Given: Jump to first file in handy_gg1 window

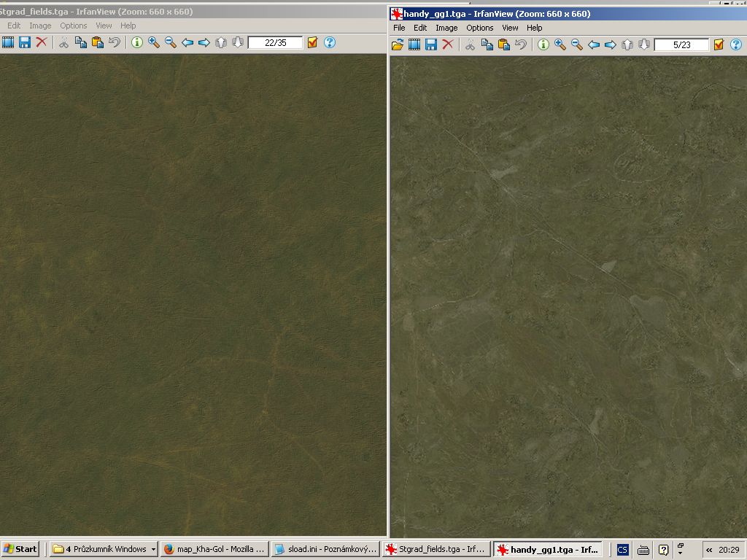Looking at the screenshot, I should tap(627, 44).
